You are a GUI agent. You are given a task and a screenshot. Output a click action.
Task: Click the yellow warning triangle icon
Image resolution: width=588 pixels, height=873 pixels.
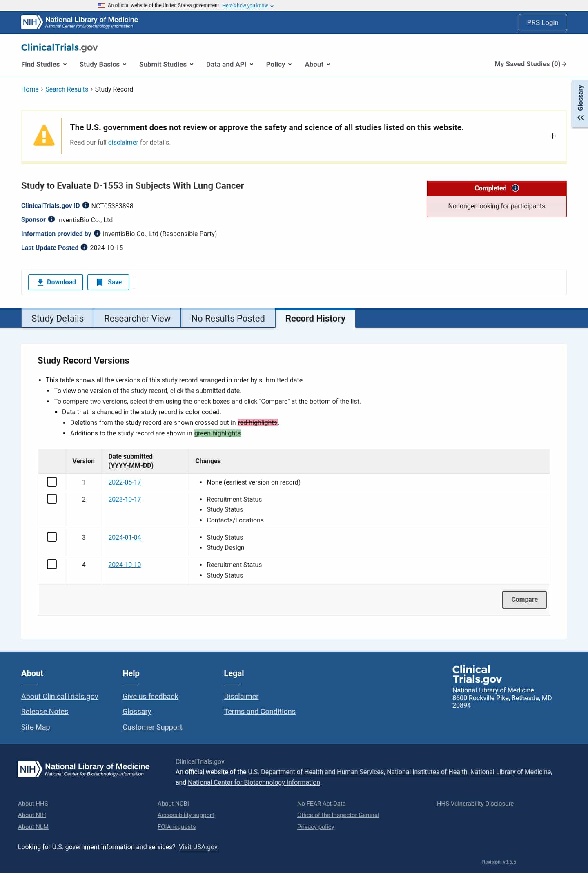tap(44, 136)
